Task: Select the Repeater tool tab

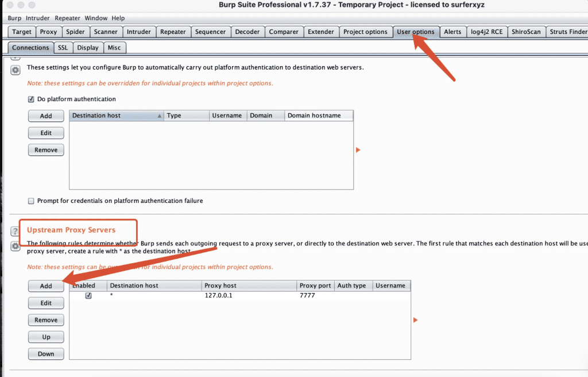Action: click(173, 32)
